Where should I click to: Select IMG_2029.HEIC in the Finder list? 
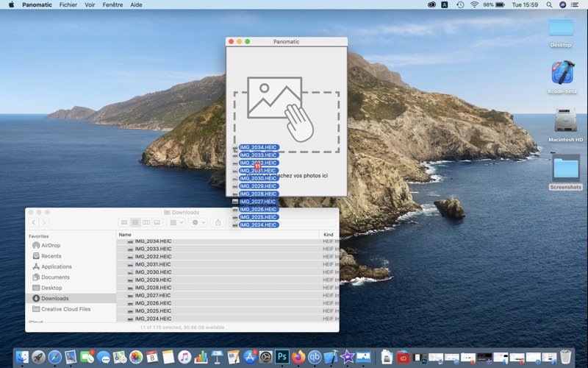pos(228,280)
